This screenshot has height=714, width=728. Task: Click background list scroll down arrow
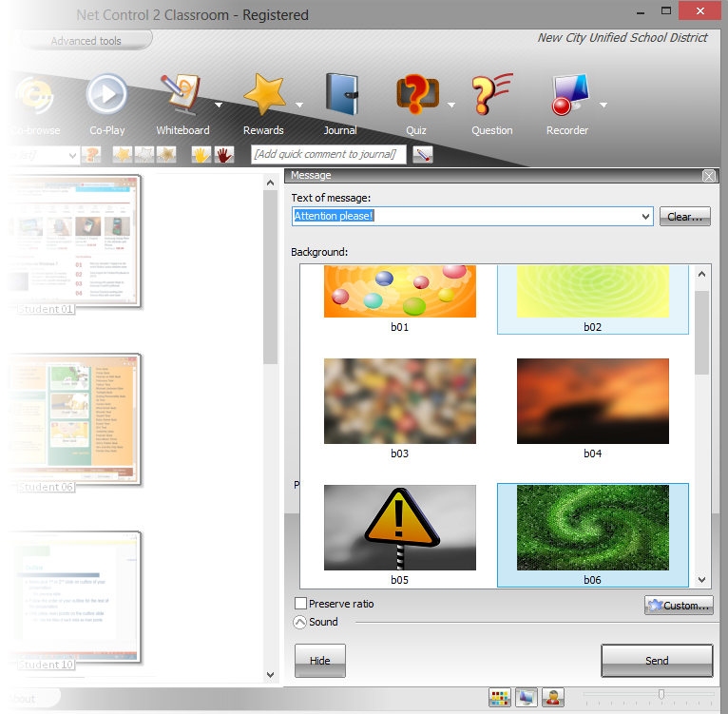pos(702,580)
